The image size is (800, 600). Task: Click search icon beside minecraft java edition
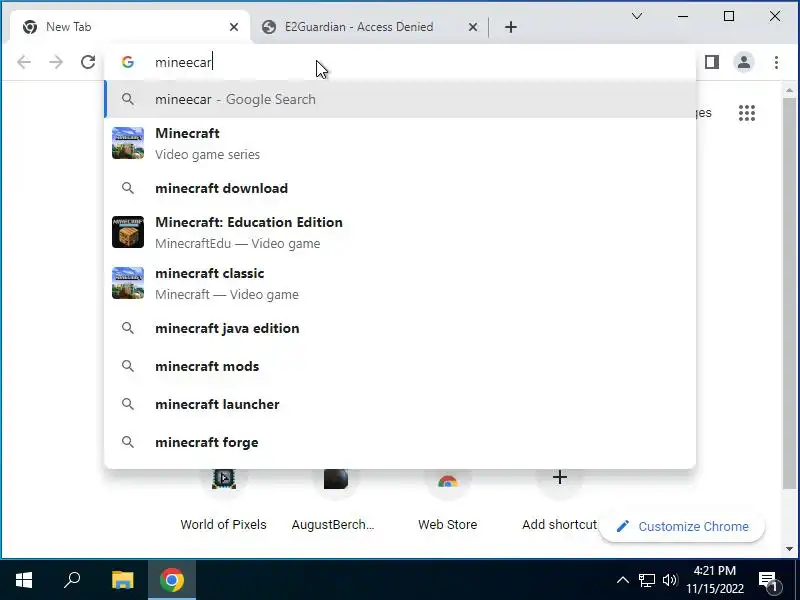(x=128, y=328)
